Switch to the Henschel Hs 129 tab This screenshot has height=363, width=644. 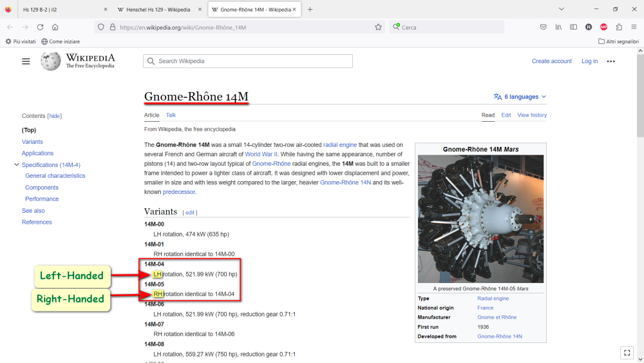tap(155, 10)
